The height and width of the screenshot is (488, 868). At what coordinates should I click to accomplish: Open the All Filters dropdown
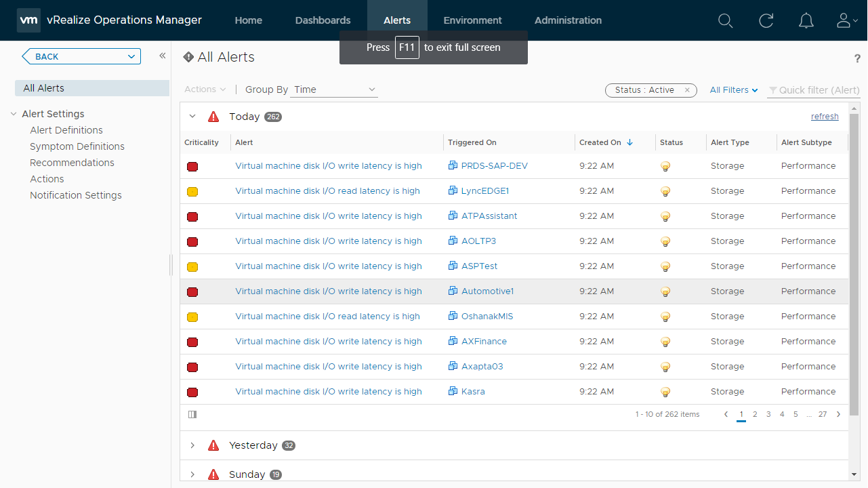tap(733, 90)
